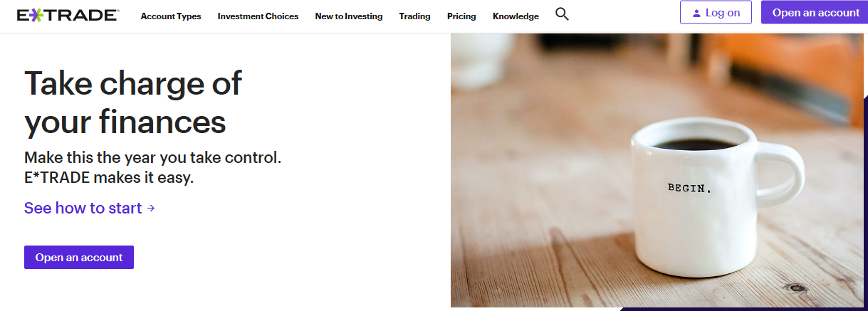Click the Make this the year text

pos(158,157)
